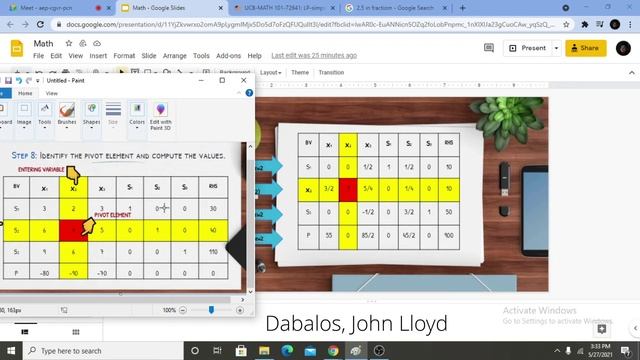Image resolution: width=640 pixels, height=360 pixels.
Task: Click taskbar search box
Action: point(103,351)
